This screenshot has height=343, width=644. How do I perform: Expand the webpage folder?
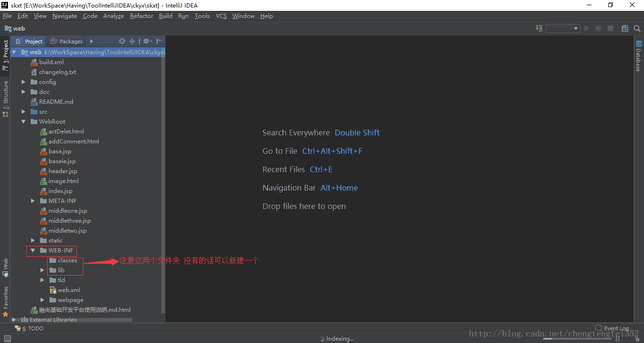tap(42, 300)
